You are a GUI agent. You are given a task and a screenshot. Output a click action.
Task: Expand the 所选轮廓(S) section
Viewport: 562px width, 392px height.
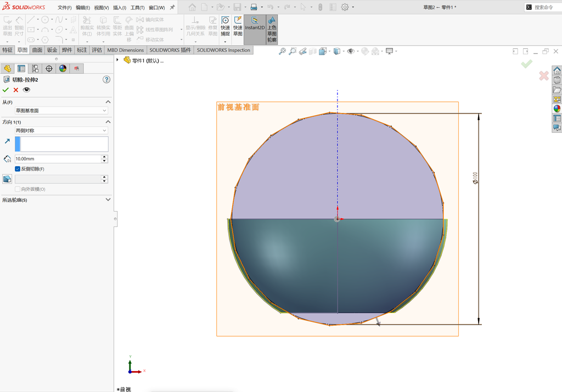click(108, 200)
